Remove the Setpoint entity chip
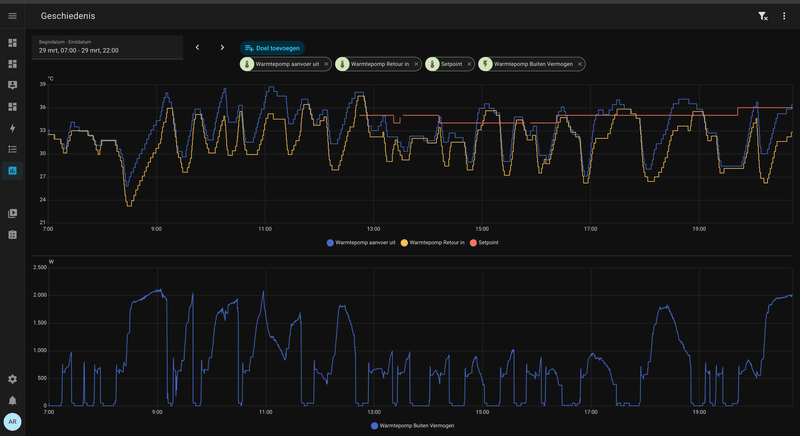This screenshot has width=800, height=436. [469, 64]
